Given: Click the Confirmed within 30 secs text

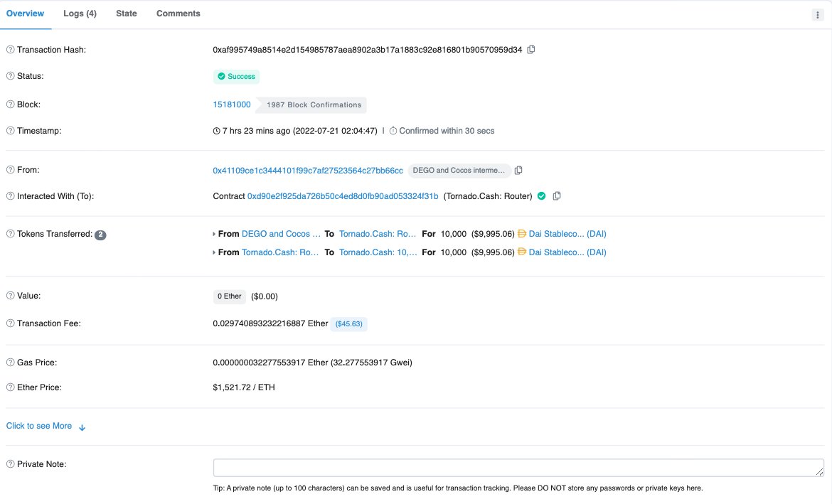Looking at the screenshot, I should (x=447, y=131).
